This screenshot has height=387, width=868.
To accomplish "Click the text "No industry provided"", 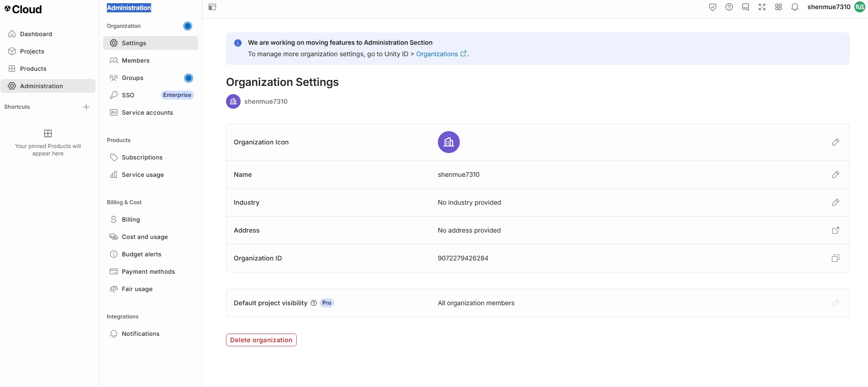I will pyautogui.click(x=469, y=202).
